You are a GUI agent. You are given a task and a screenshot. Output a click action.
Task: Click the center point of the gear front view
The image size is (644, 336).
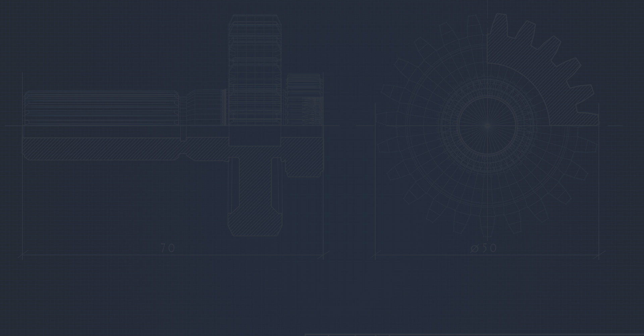click(487, 126)
